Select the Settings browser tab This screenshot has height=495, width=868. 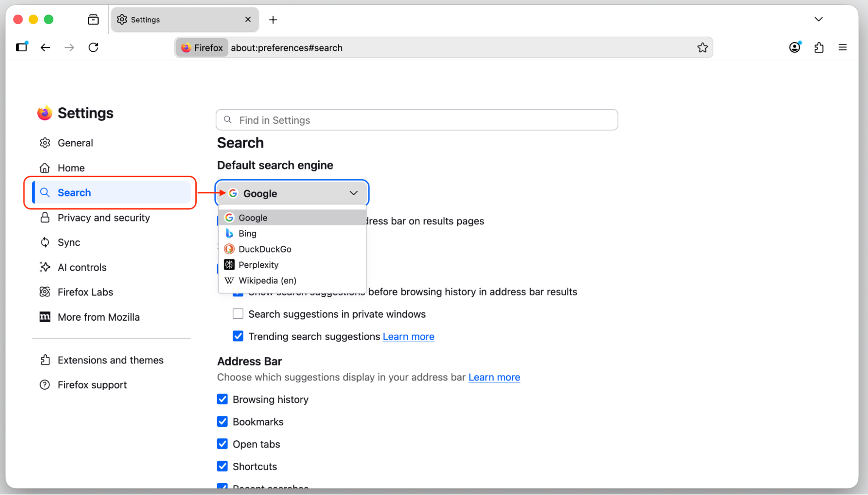(185, 20)
